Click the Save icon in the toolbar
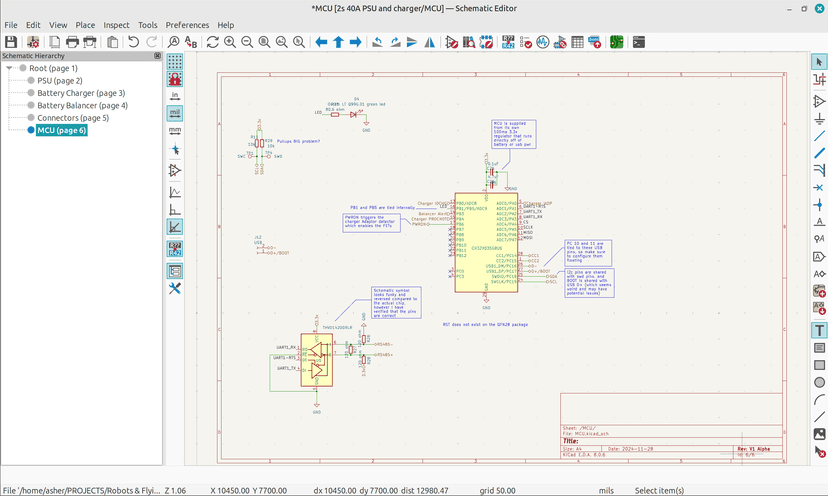The height and width of the screenshot is (496, 828). (x=11, y=42)
